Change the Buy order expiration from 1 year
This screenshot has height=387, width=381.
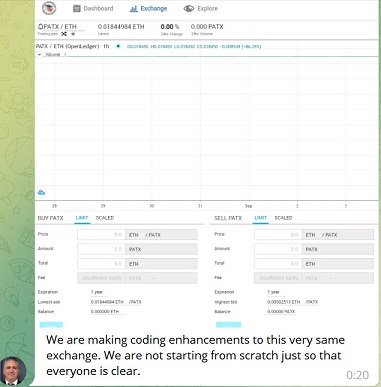[x=99, y=292]
